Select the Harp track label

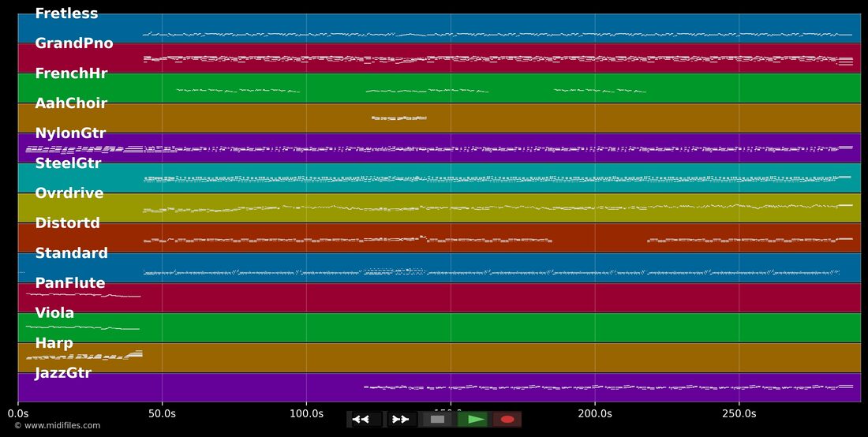[54, 343]
